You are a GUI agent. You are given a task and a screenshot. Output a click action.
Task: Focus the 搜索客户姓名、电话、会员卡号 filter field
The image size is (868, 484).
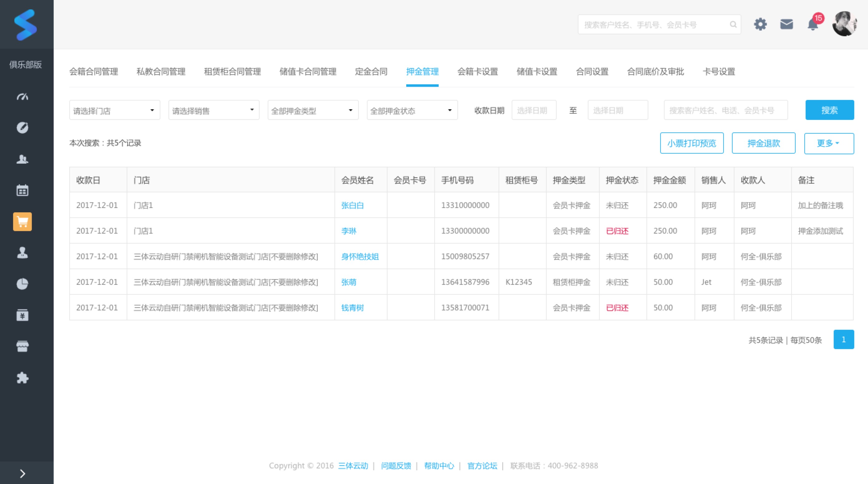point(726,110)
